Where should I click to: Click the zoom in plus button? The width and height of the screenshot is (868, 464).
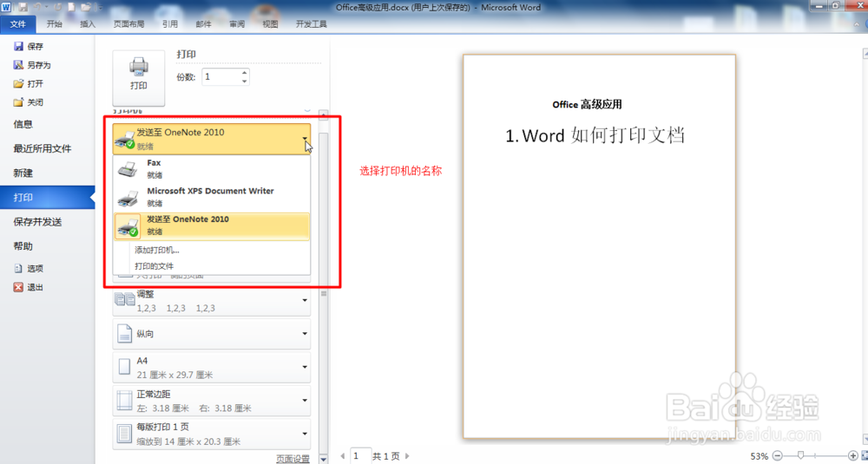[853, 455]
